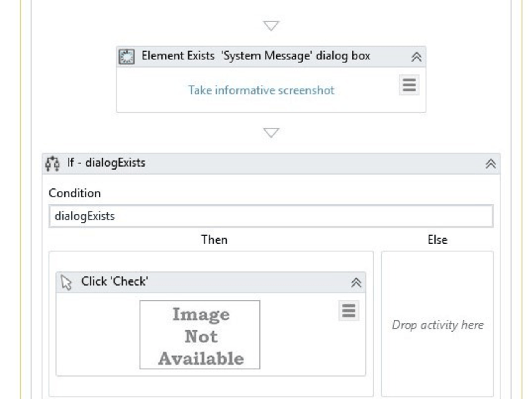Click the Condition label in the If activity
Image resolution: width=532 pixels, height=399 pixels.
75,193
